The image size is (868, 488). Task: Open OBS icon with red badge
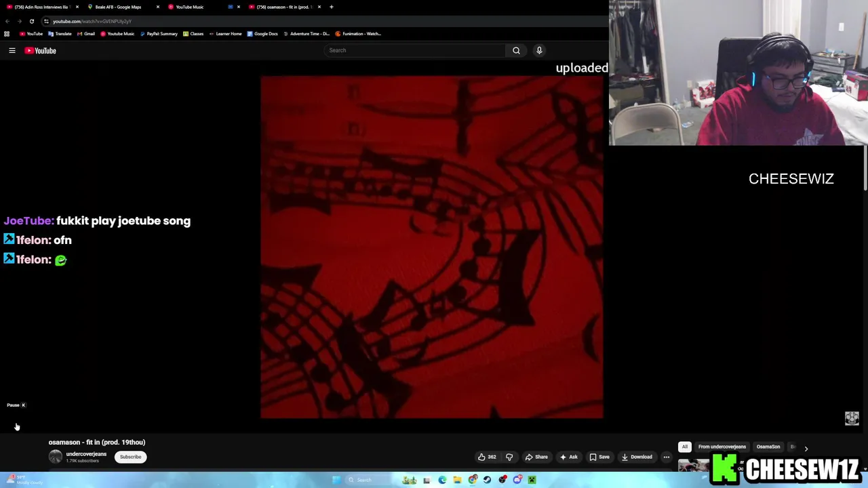coord(502,480)
